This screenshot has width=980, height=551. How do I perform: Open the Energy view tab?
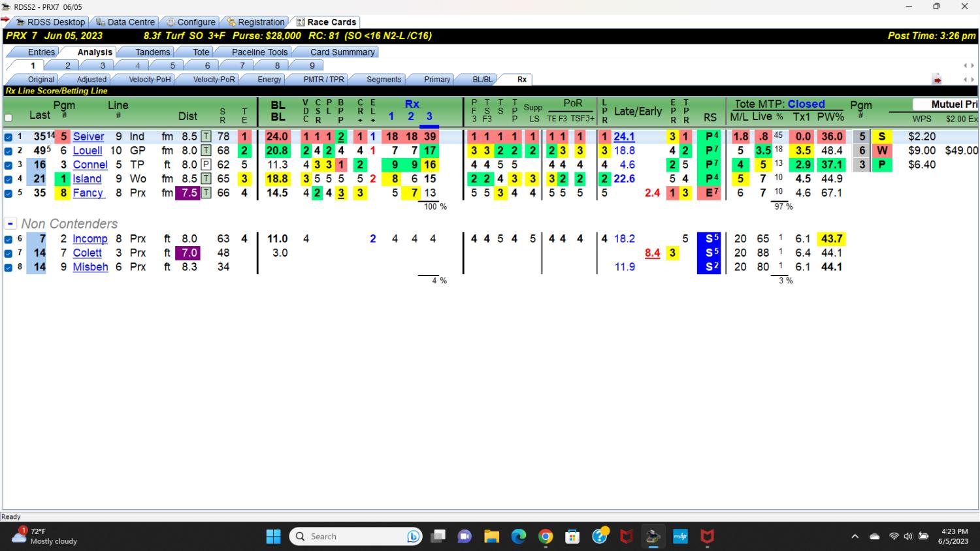coord(269,79)
